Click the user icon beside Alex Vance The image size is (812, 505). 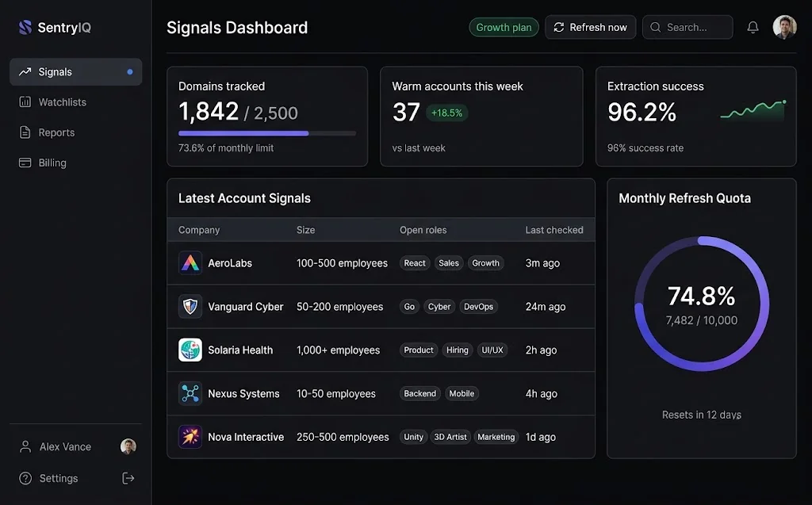25,446
